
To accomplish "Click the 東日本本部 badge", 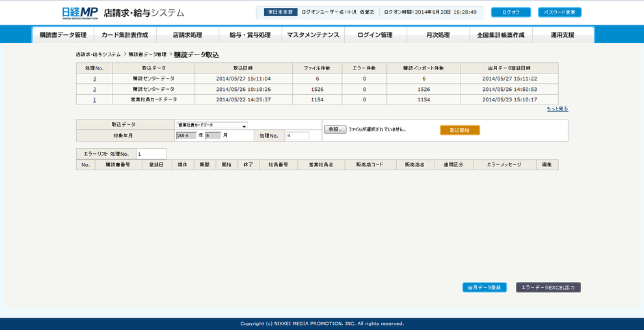I will [x=280, y=12].
